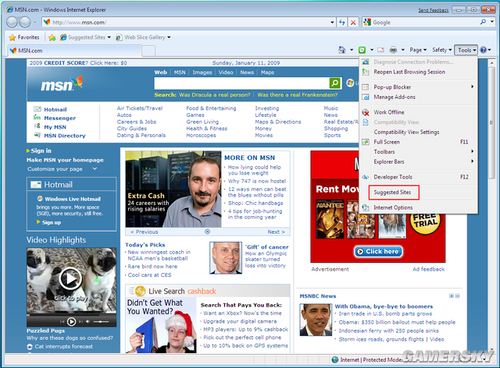This screenshot has height=368, width=500.
Task: Click the Print icon in command bar
Action: tap(393, 50)
